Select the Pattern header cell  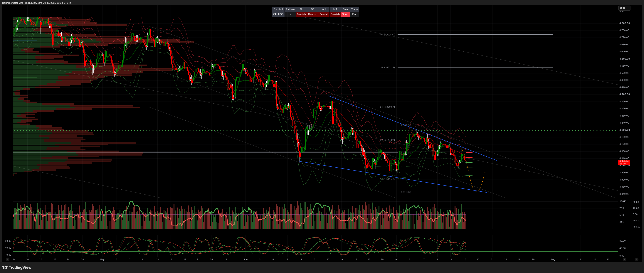[290, 9]
